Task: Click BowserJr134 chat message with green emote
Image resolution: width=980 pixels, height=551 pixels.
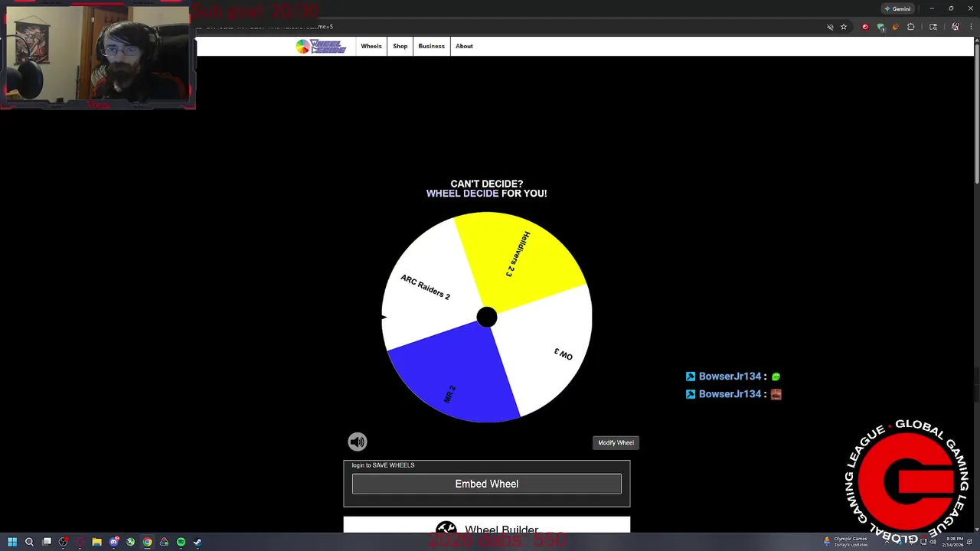Action: click(x=733, y=377)
